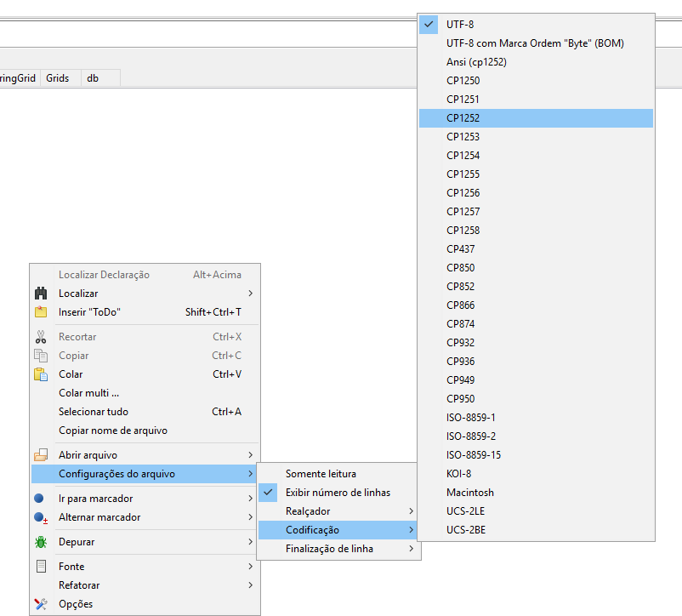Choose Copiar nome de arquivo entry
Viewport: 682px width, 616px height.
pos(145,431)
